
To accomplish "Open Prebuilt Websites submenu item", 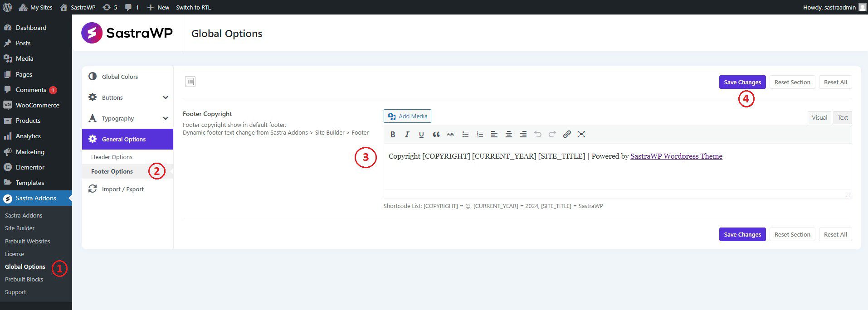I will pyautogui.click(x=27, y=241).
